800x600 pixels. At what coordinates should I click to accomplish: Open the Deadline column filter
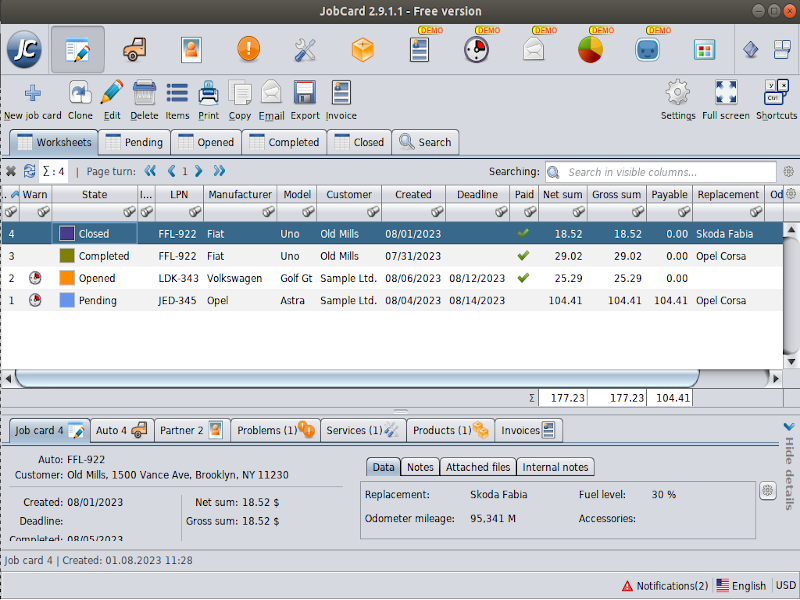pos(502,211)
